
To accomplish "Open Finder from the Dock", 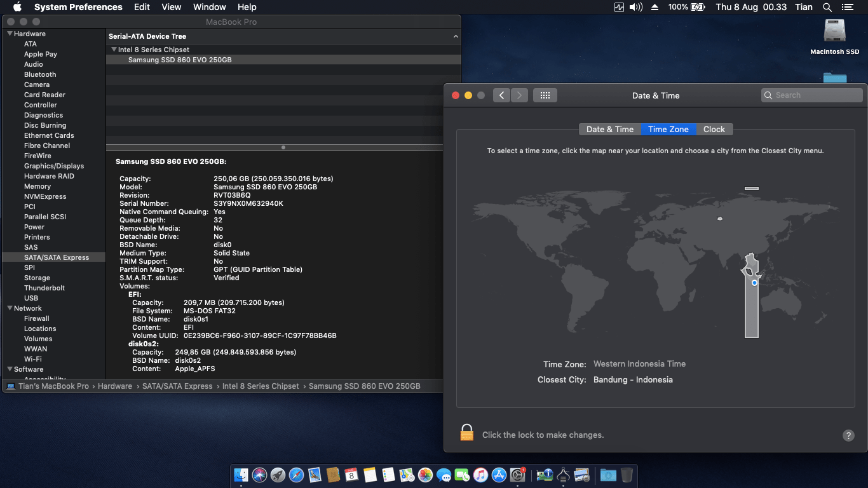I will click(241, 475).
